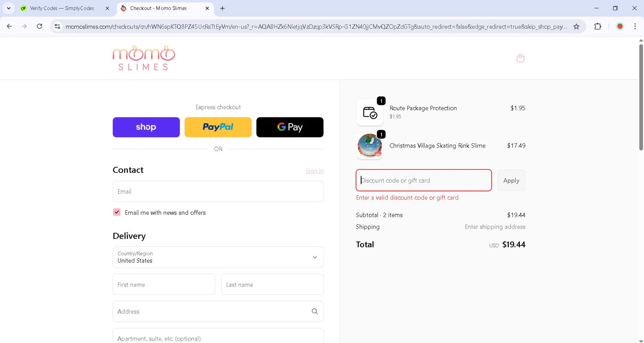
Task: Click the Last name field
Action: point(272,284)
